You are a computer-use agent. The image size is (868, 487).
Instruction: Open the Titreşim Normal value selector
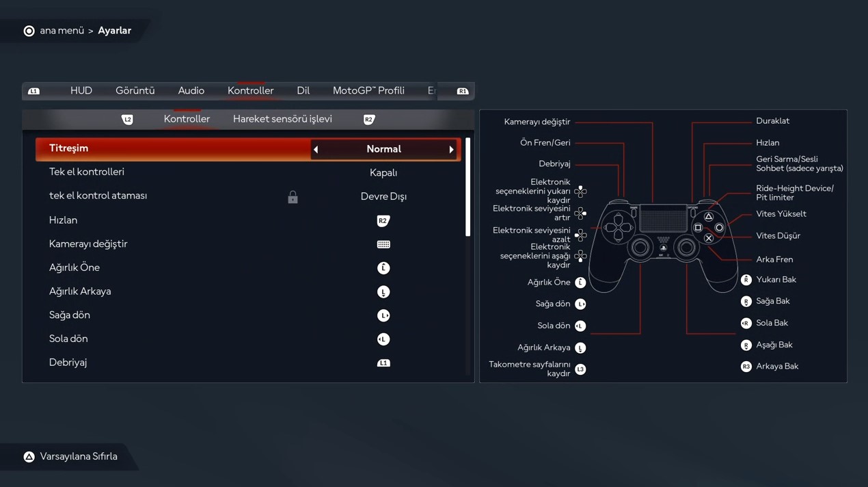383,149
